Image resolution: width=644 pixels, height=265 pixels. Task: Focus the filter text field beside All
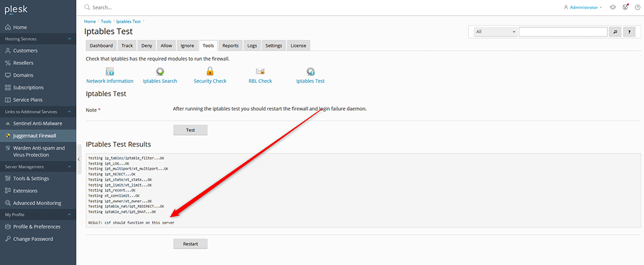[563, 32]
